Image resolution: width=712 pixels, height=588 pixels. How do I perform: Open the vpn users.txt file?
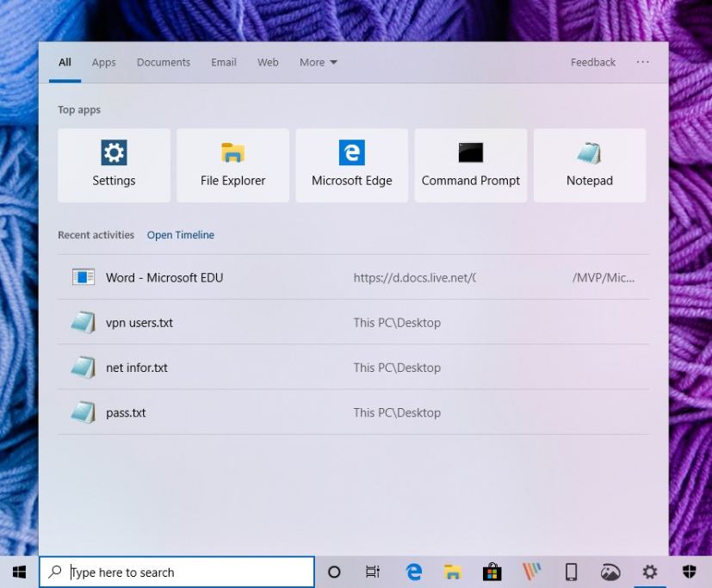click(140, 323)
